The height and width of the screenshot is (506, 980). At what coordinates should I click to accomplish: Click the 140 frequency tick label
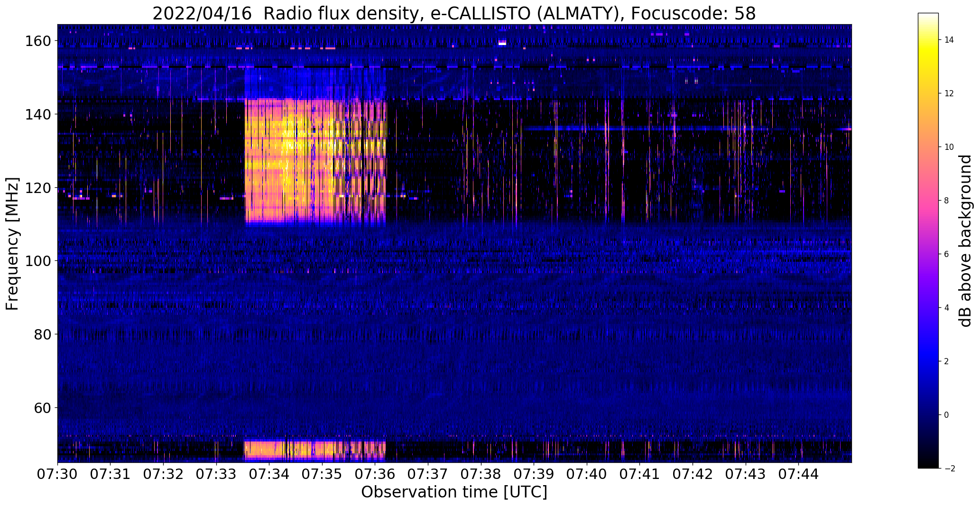tap(37, 114)
